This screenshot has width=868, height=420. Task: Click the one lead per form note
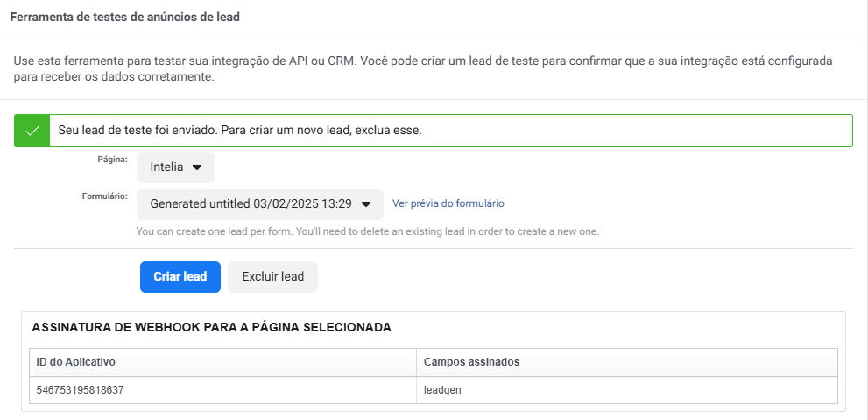pos(368,231)
